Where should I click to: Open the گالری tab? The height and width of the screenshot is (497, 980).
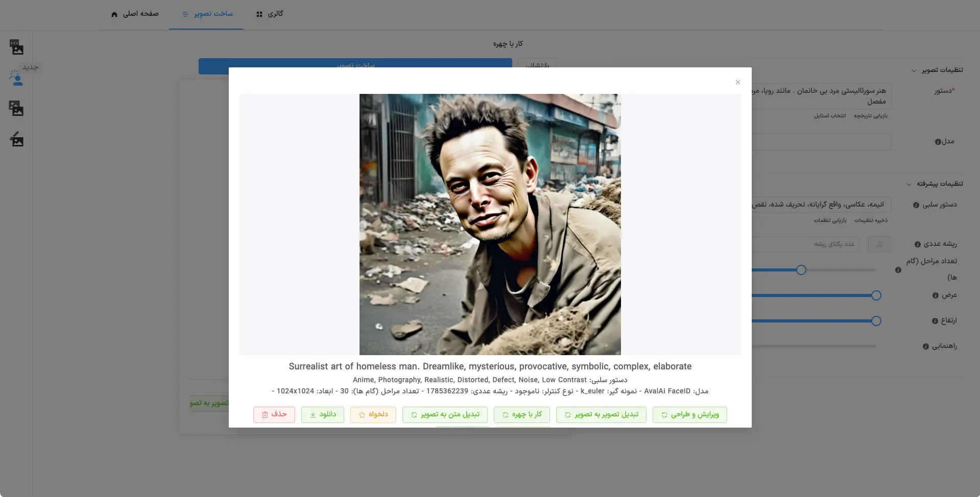point(270,14)
